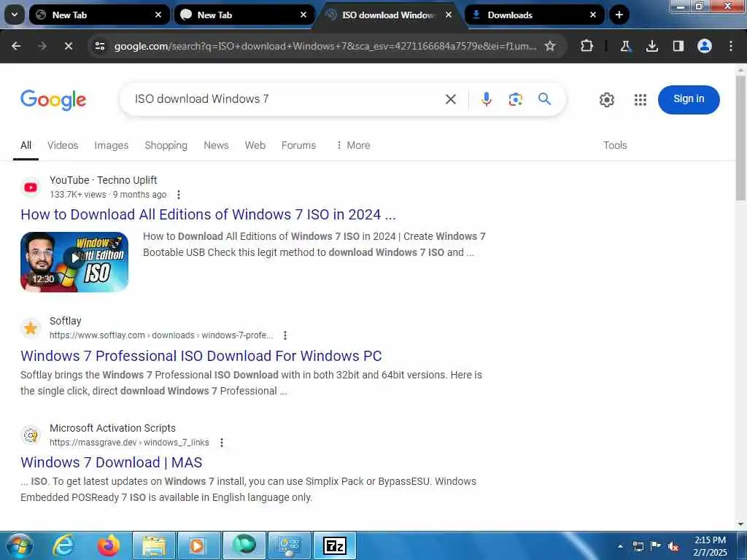747x560 pixels.
Task: Select the Shopping search filter
Action: point(166,145)
